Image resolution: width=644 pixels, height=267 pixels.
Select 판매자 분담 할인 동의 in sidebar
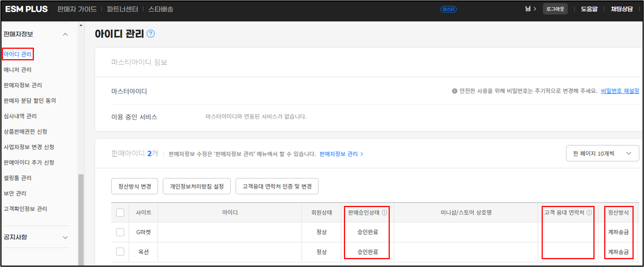[x=30, y=101]
